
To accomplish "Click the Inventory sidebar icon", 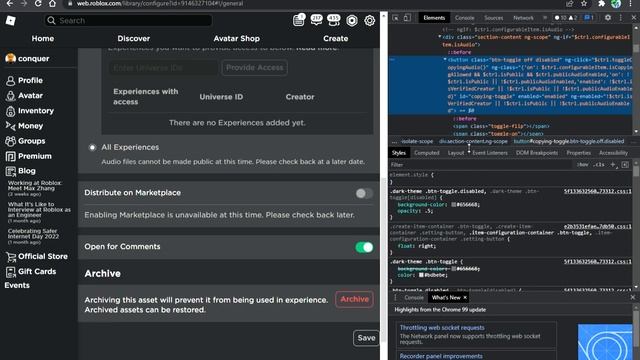I will click(10, 111).
